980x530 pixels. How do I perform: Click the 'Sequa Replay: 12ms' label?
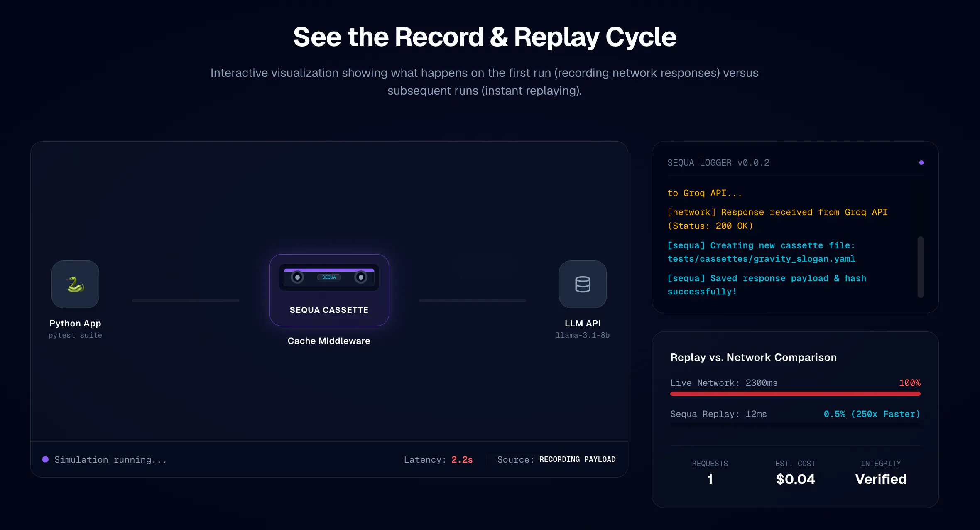click(718, 414)
